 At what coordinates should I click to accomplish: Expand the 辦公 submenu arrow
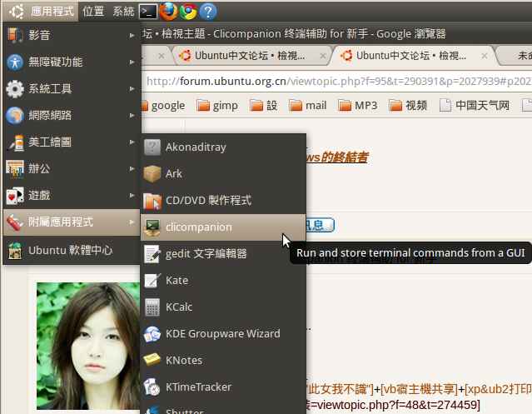click(x=132, y=168)
